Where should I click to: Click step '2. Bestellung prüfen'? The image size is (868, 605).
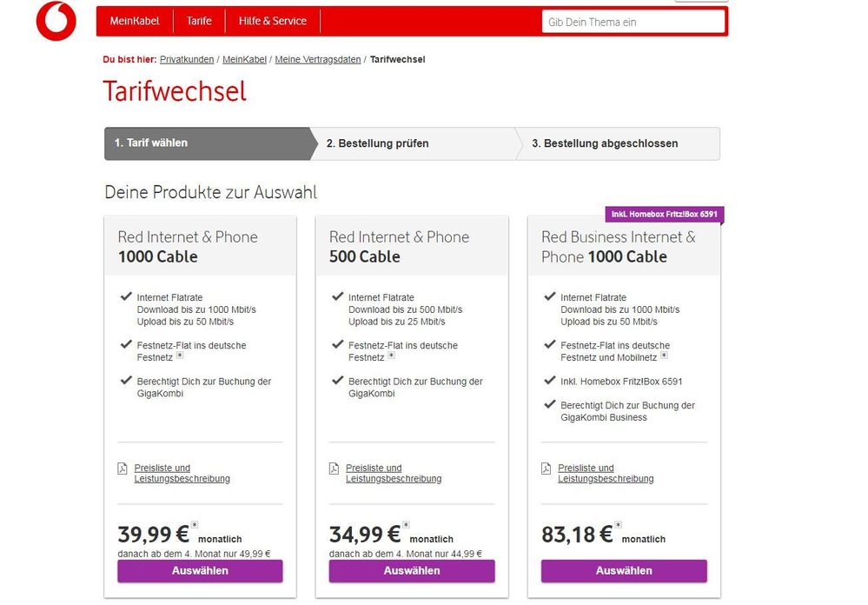click(377, 143)
